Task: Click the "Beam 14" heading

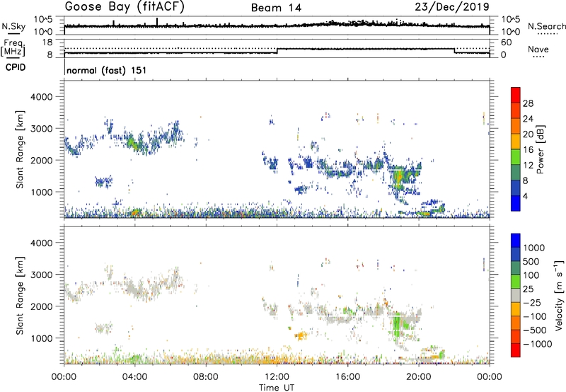Action: point(276,8)
